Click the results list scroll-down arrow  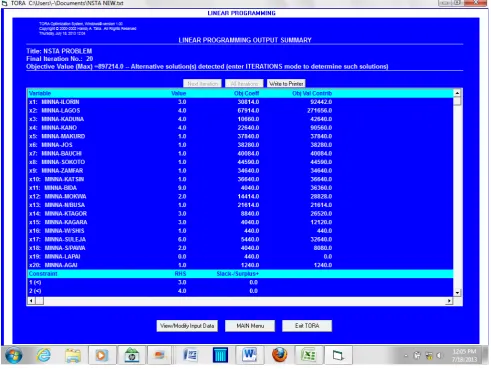[457, 293]
